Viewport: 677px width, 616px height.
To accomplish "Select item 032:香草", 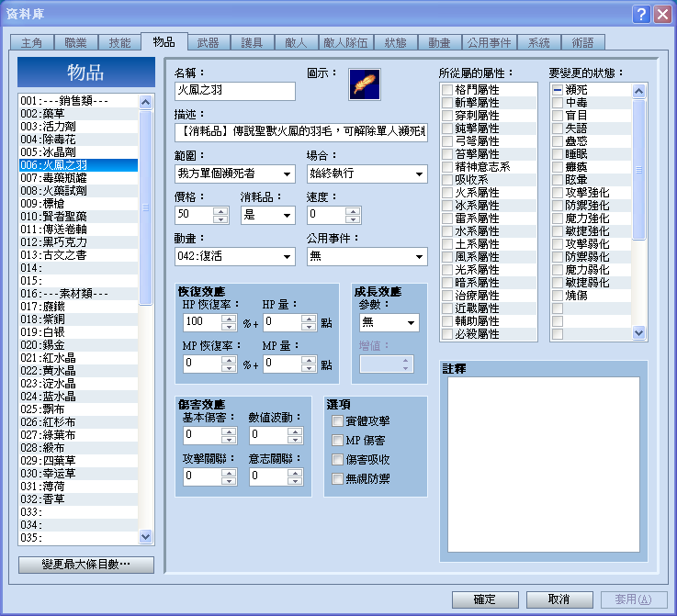I will click(79, 499).
